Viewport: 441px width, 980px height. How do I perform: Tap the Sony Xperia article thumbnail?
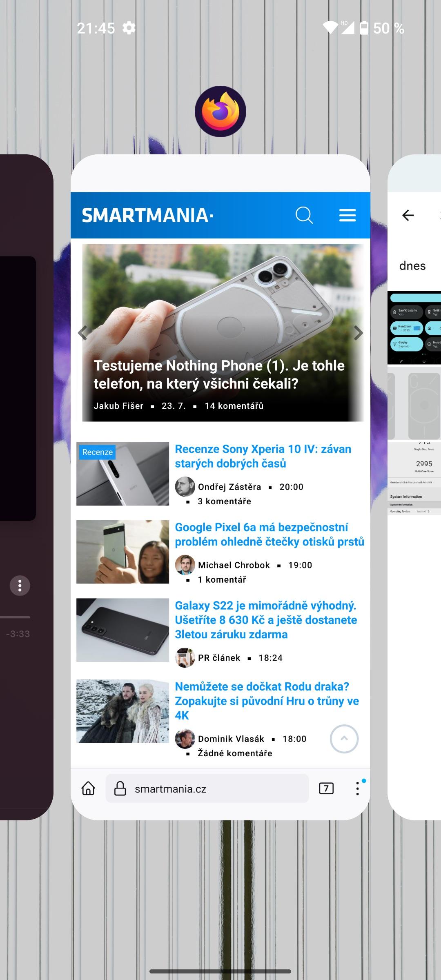point(122,474)
